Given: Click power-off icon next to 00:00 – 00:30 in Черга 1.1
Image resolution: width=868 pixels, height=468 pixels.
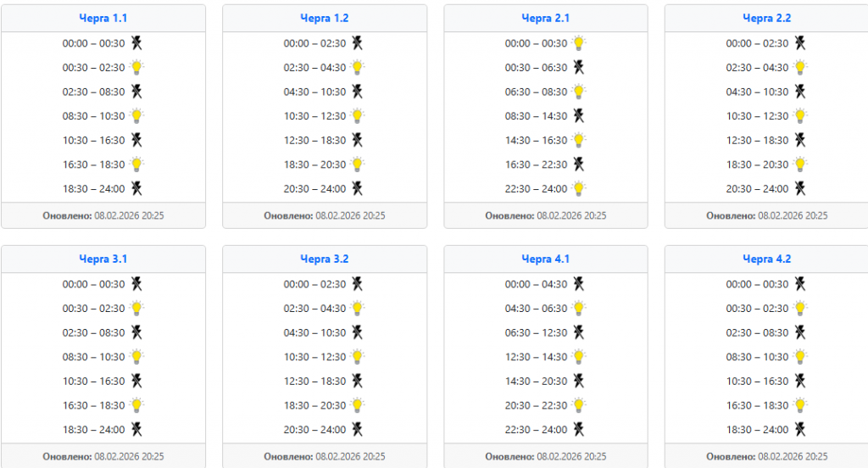Looking at the screenshot, I should pyautogui.click(x=136, y=43).
